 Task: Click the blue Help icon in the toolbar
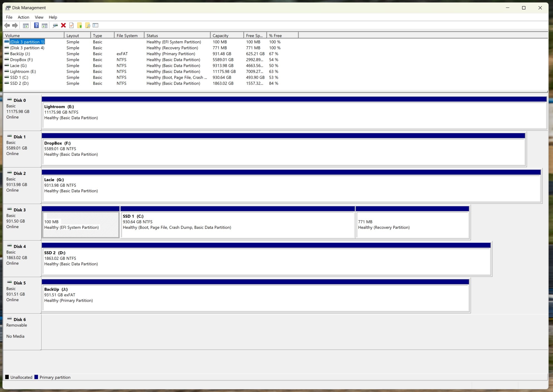point(36,25)
